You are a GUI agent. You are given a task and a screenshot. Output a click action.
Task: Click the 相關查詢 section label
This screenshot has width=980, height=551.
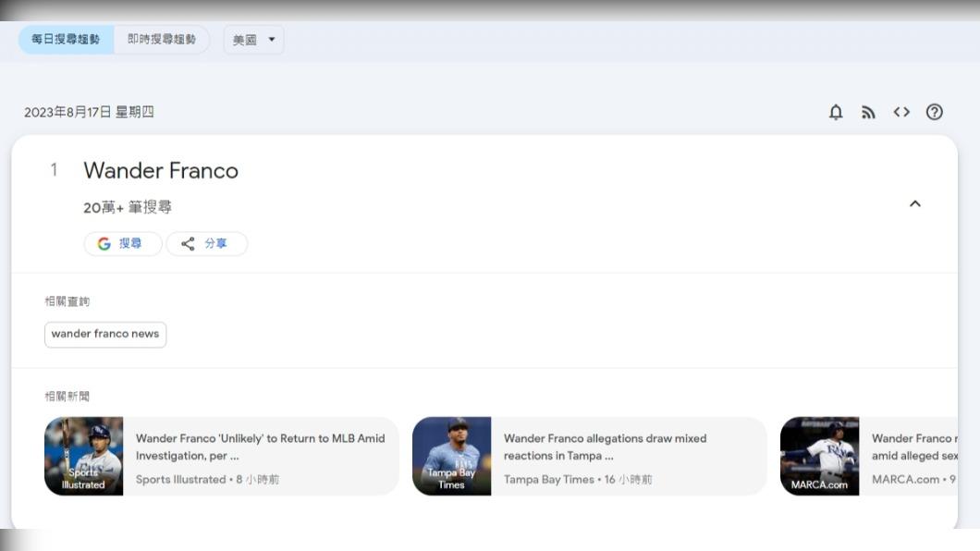click(x=67, y=301)
